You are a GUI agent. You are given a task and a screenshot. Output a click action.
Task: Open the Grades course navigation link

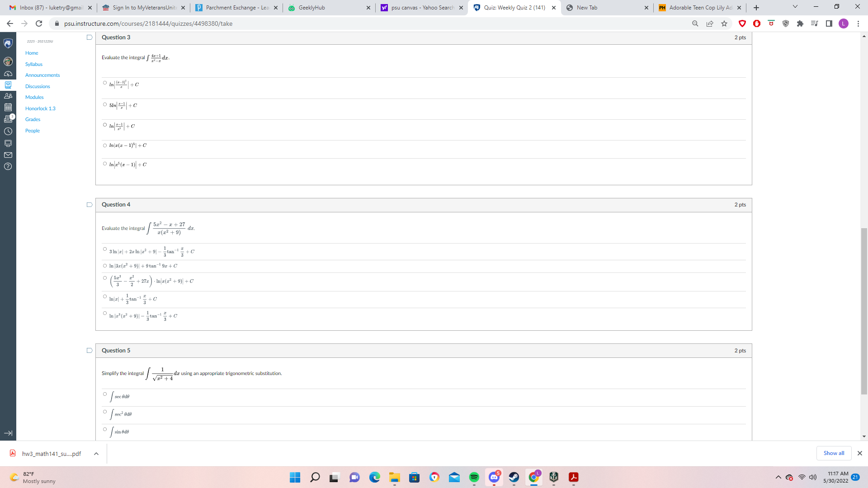tap(33, 119)
